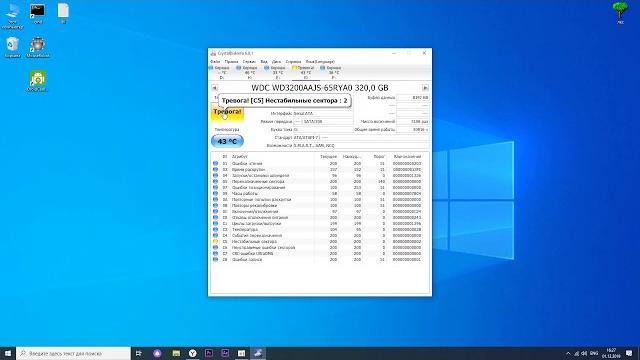Click the CrystalDiskInfo title bar app icon

(213, 53)
